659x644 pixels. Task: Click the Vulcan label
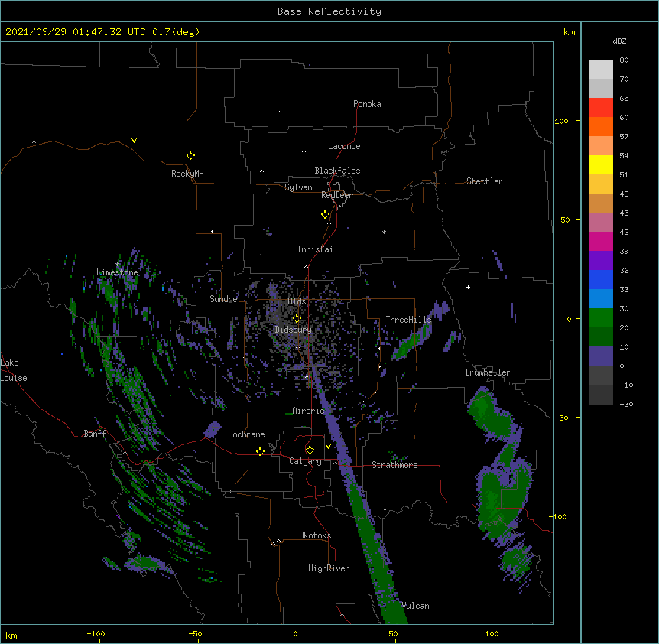pyautogui.click(x=416, y=606)
